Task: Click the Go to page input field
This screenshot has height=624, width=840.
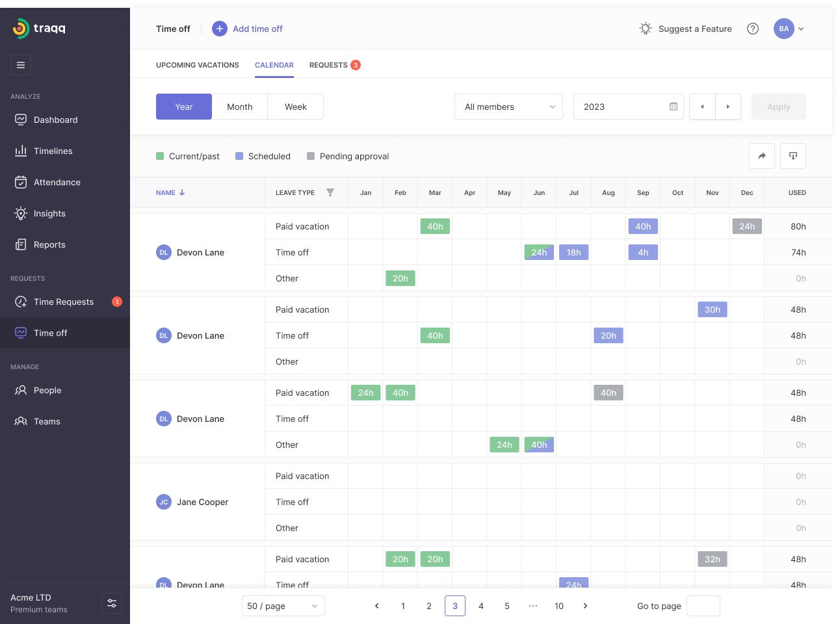Action: (x=703, y=606)
